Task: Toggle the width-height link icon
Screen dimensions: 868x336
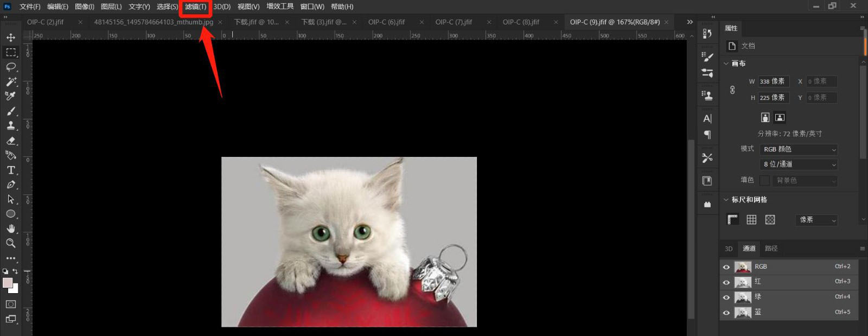Action: [732, 90]
